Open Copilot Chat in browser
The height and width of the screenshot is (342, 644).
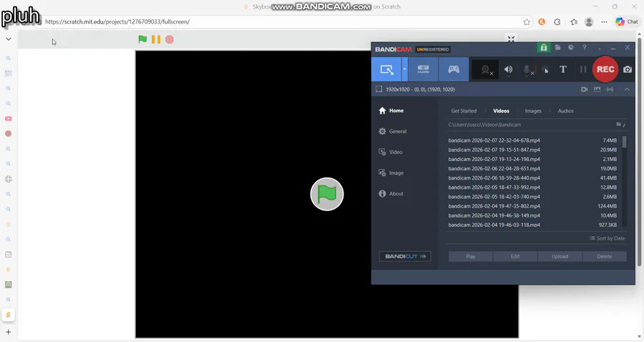tap(627, 22)
